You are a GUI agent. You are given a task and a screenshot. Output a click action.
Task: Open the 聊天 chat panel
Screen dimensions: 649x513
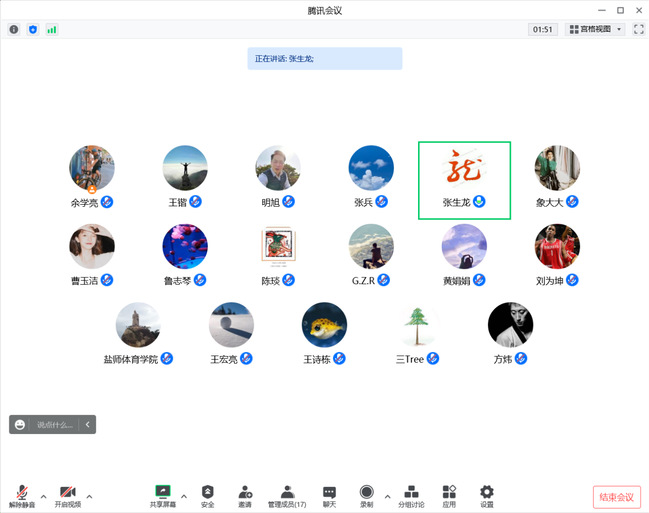point(329,496)
